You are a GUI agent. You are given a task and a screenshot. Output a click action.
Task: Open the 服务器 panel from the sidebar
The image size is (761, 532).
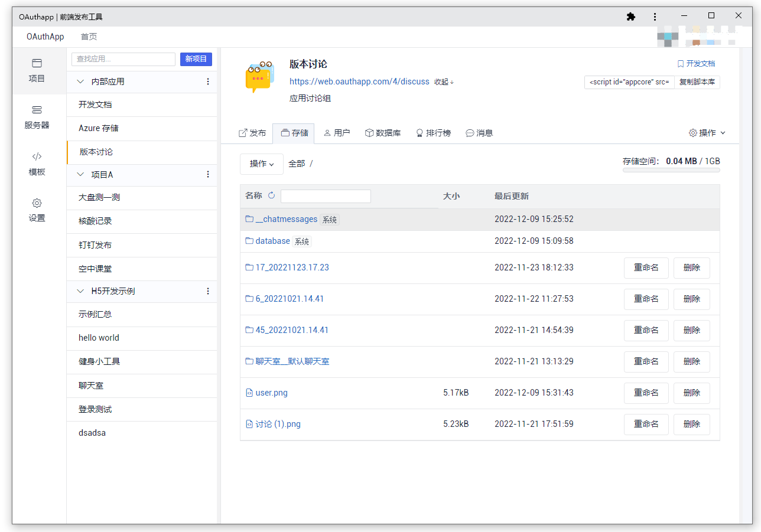click(x=37, y=117)
